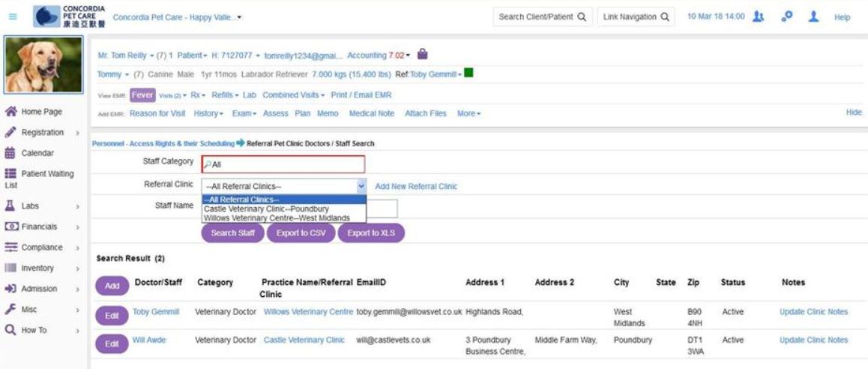Viewport: 868px width, 369px height.
Task: Click the Financials money icon
Action: 11,226
